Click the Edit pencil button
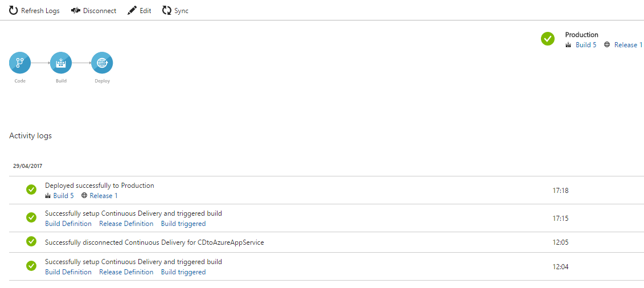Viewport: 644px width, 288px height. [x=139, y=11]
